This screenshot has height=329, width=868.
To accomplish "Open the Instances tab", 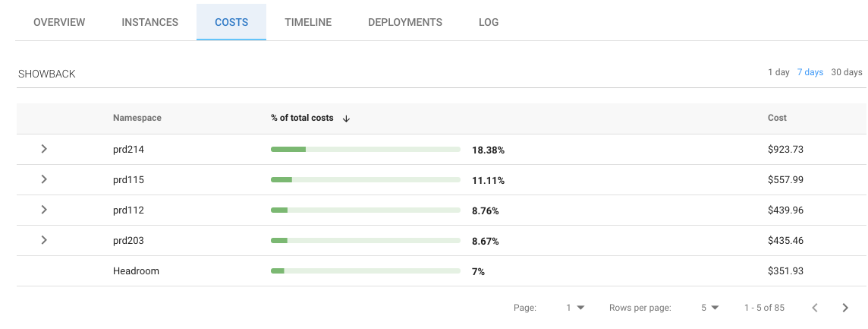I will tap(150, 22).
